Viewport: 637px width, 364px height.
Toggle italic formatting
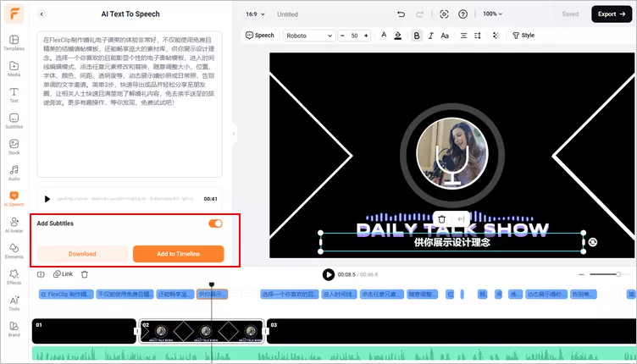pos(430,36)
